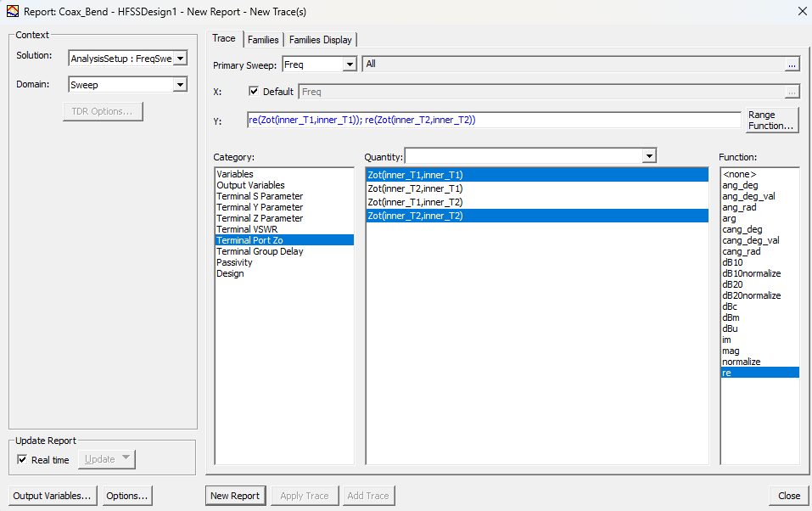Open the Primary Sweep Freq dropdown
Screen dimensions: 812x511
[x=350, y=65]
